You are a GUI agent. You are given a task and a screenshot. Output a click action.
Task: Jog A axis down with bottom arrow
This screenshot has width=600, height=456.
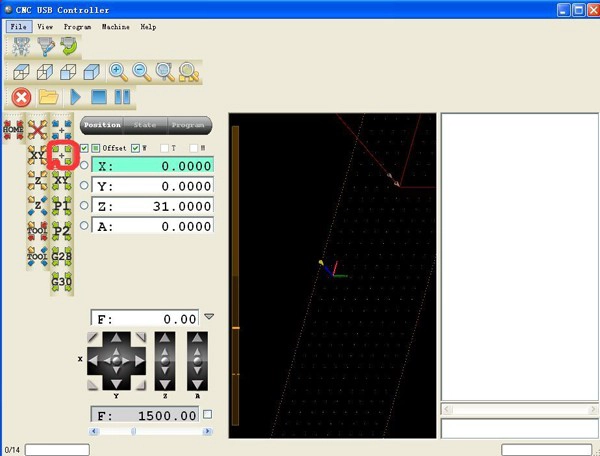click(197, 384)
